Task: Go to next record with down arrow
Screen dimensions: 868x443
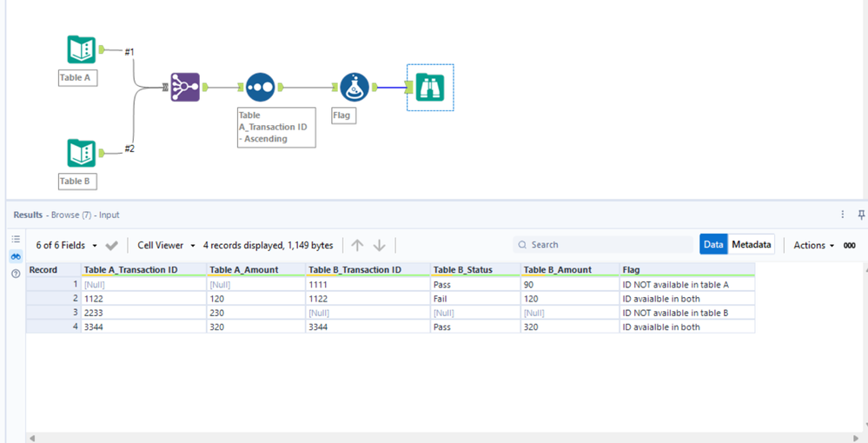Action: click(379, 245)
